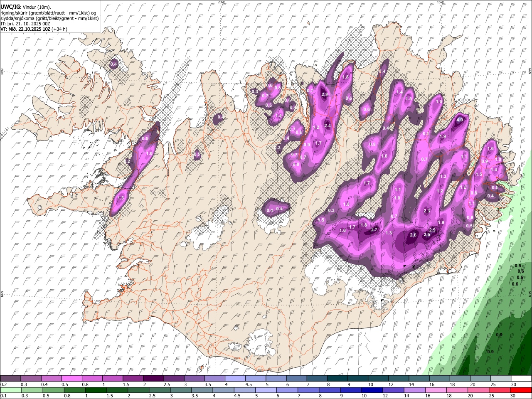Pick snow legend swatch between 4 and 4.5

point(235,379)
